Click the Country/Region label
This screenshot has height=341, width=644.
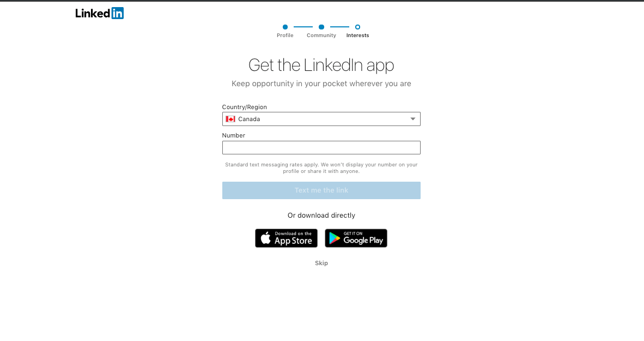pyautogui.click(x=245, y=107)
